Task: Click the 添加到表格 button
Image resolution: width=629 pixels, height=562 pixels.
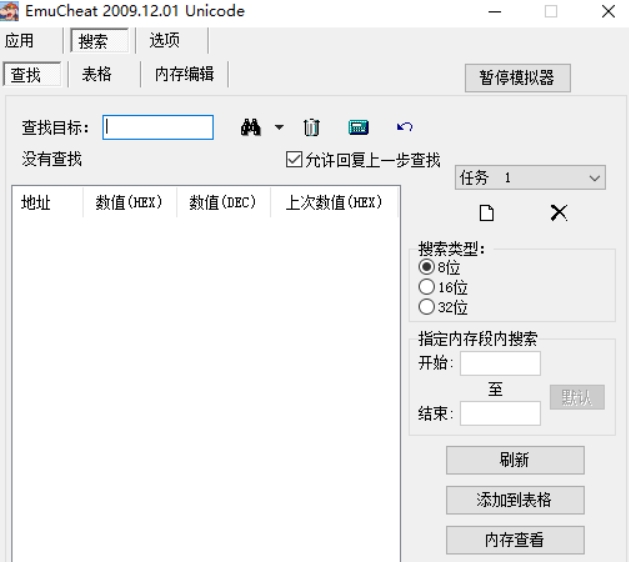Action: coord(515,500)
